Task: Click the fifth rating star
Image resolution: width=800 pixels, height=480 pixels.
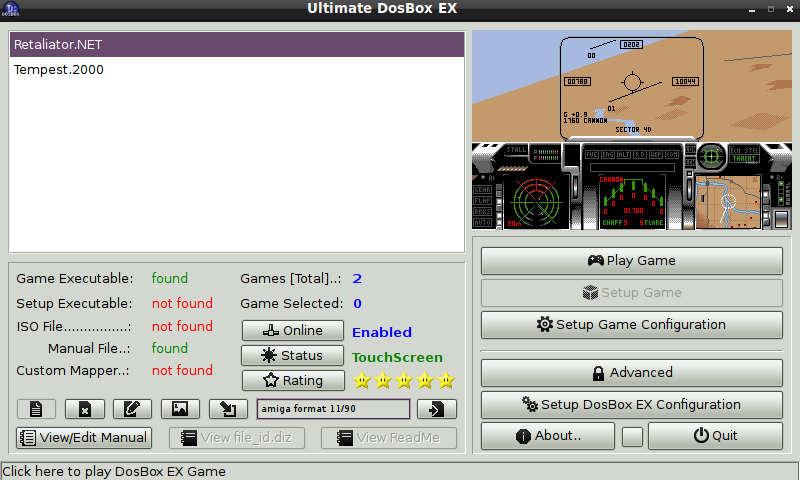Action: (x=446, y=380)
